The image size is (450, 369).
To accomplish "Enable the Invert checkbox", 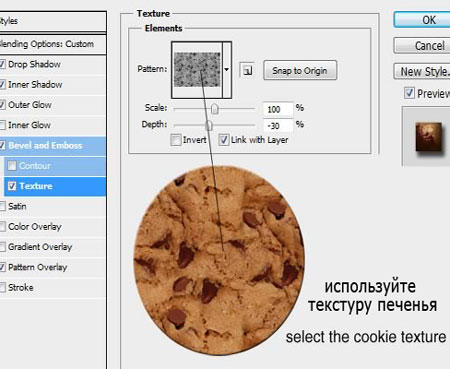I will pos(176,140).
